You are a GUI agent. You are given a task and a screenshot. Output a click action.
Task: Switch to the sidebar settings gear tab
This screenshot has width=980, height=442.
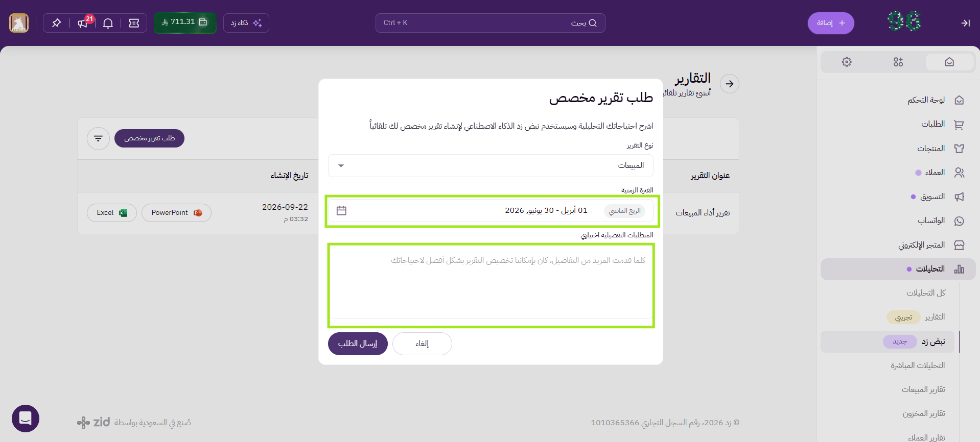coord(847,62)
